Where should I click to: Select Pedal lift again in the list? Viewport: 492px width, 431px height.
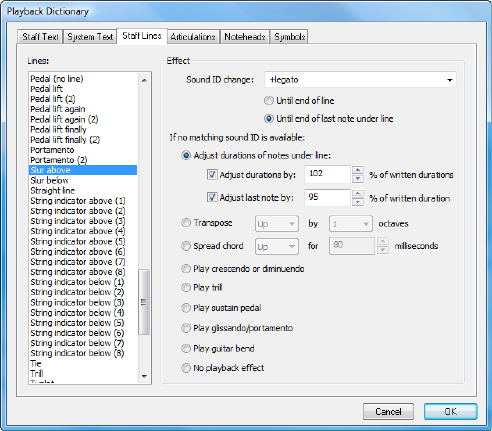pos(83,109)
